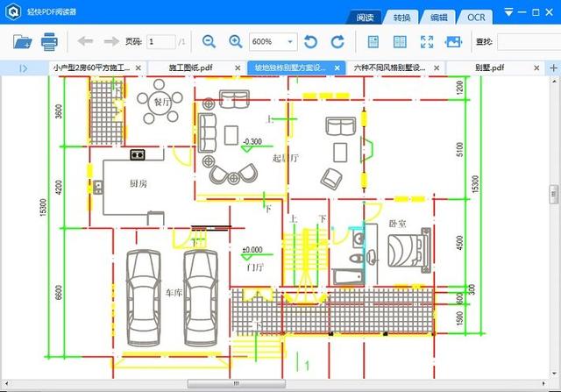Enter full screen mode

427,42
